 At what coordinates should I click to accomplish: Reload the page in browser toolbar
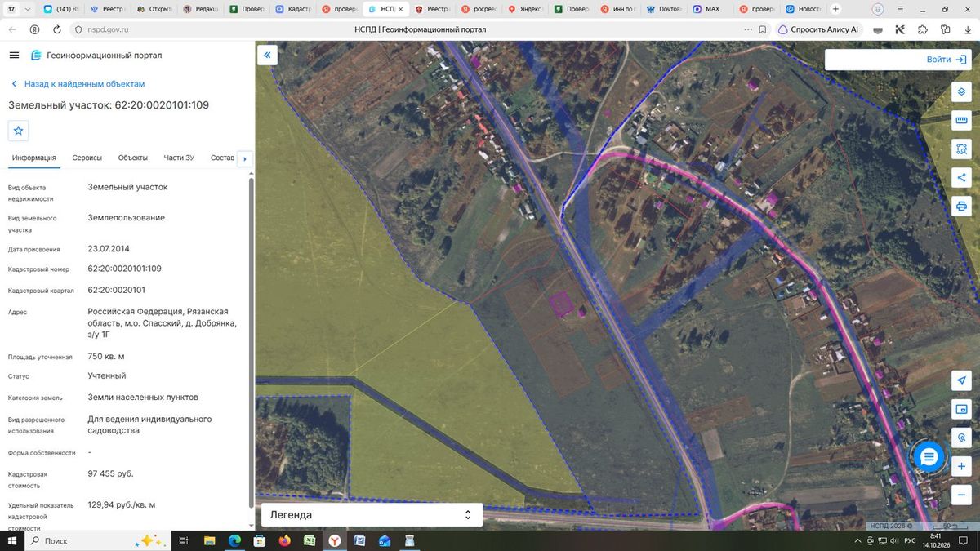(x=57, y=29)
